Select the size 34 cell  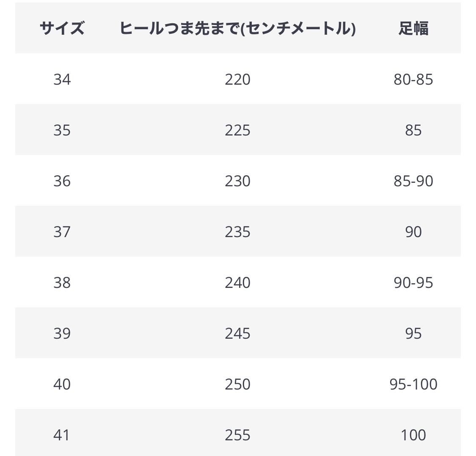pos(62,79)
